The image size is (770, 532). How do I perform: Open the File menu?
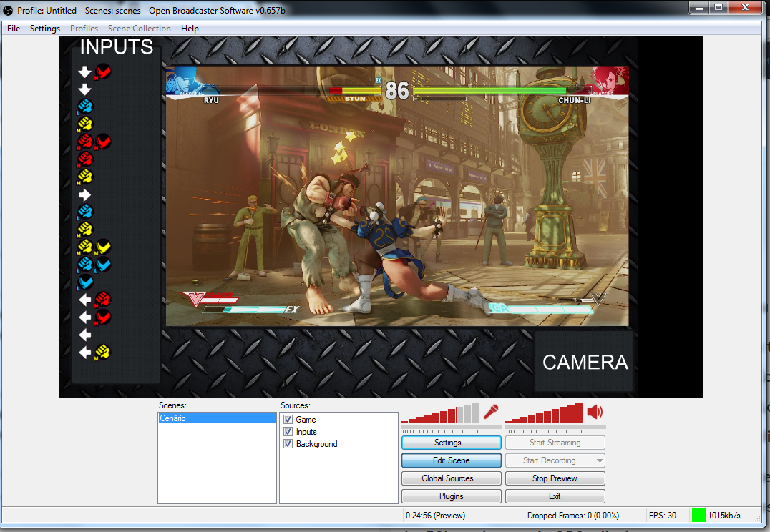14,29
